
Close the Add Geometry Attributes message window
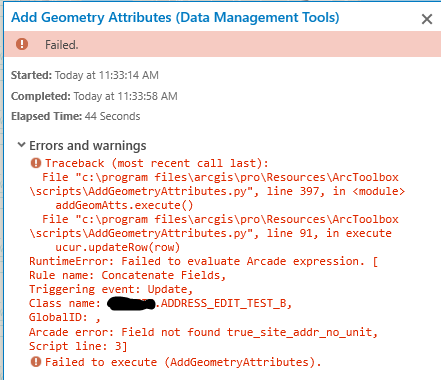pyautogui.click(x=427, y=19)
